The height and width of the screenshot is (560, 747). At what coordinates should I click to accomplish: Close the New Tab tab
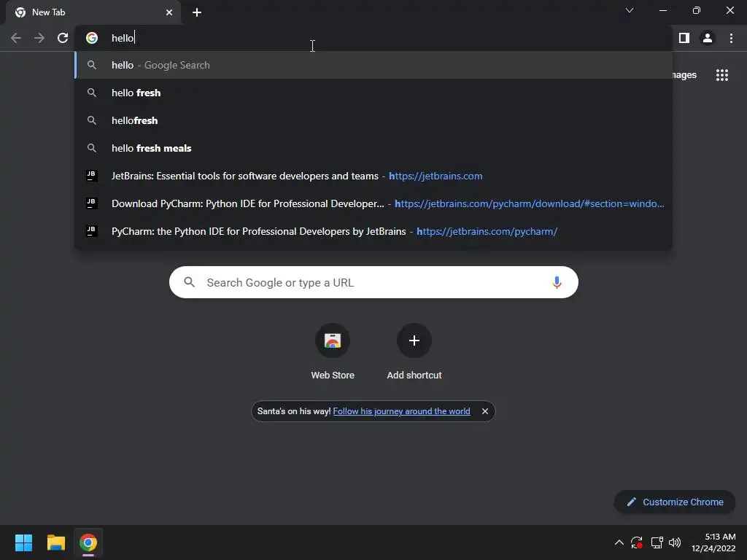[169, 12]
